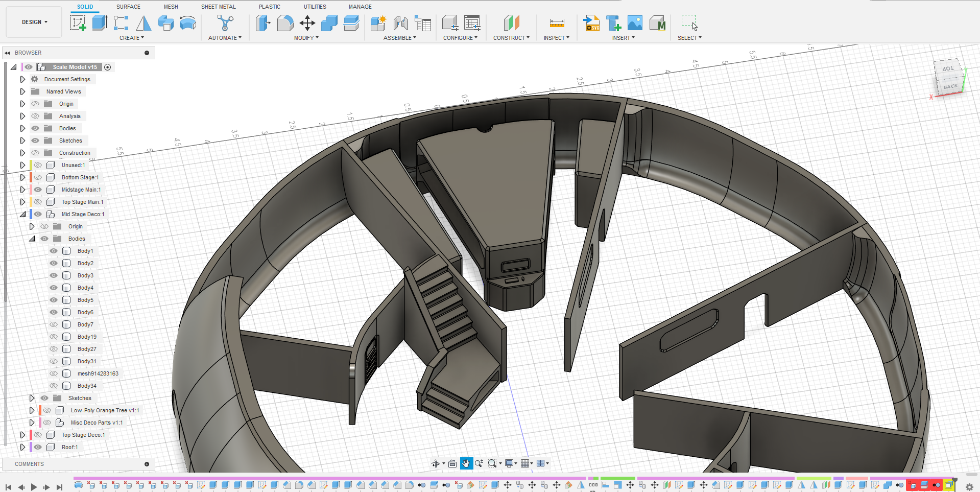Click the Look At icon
This screenshot has height=492, width=980.
[452, 463]
